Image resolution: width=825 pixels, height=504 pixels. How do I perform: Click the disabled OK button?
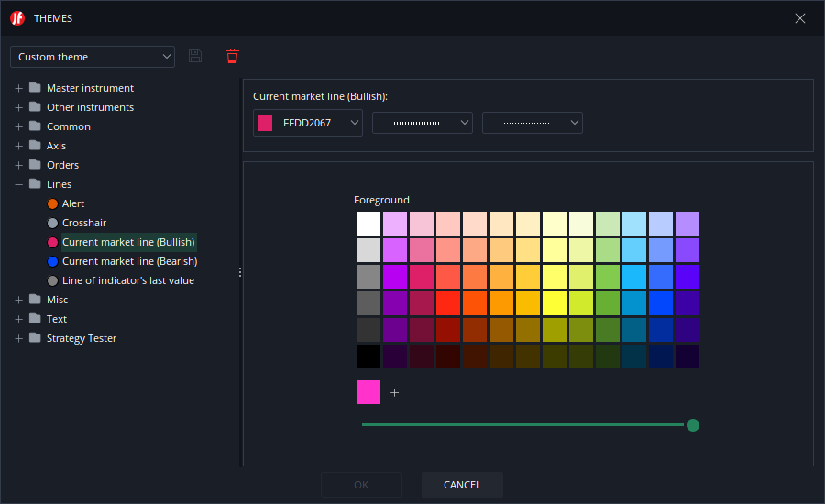[x=361, y=485]
